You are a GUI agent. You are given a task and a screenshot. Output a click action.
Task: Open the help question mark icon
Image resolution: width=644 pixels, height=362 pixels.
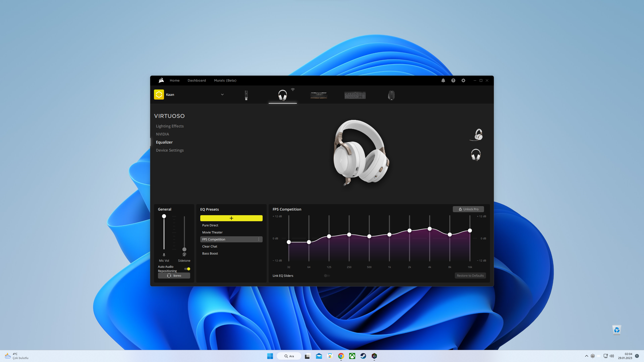453,80
